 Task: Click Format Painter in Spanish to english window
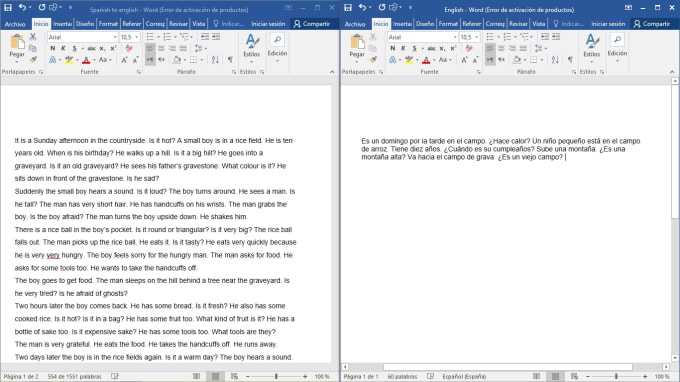33,59
